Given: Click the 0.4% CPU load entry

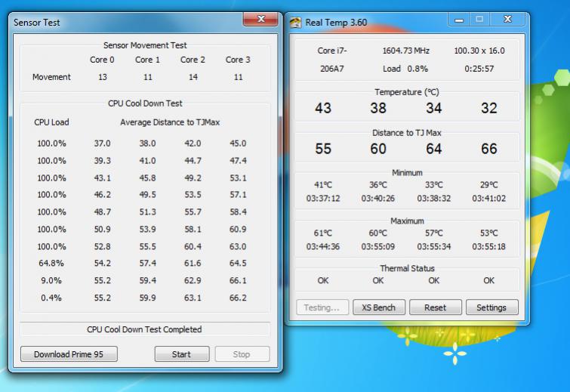Looking at the screenshot, I should tap(51, 298).
